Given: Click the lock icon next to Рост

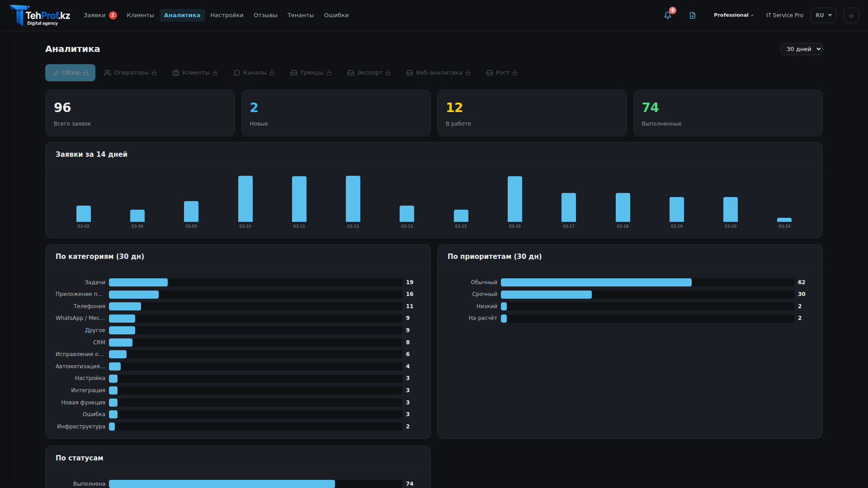Looking at the screenshot, I should [x=515, y=73].
